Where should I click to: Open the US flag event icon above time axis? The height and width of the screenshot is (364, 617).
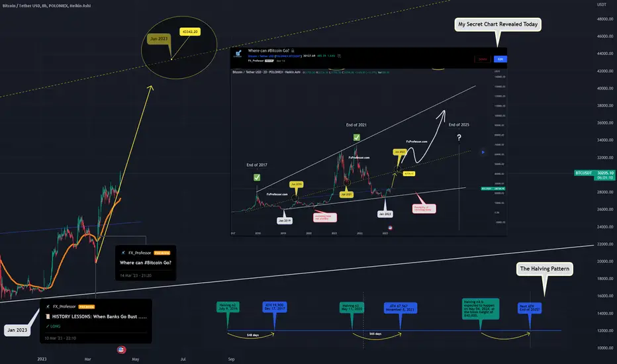tap(122, 349)
